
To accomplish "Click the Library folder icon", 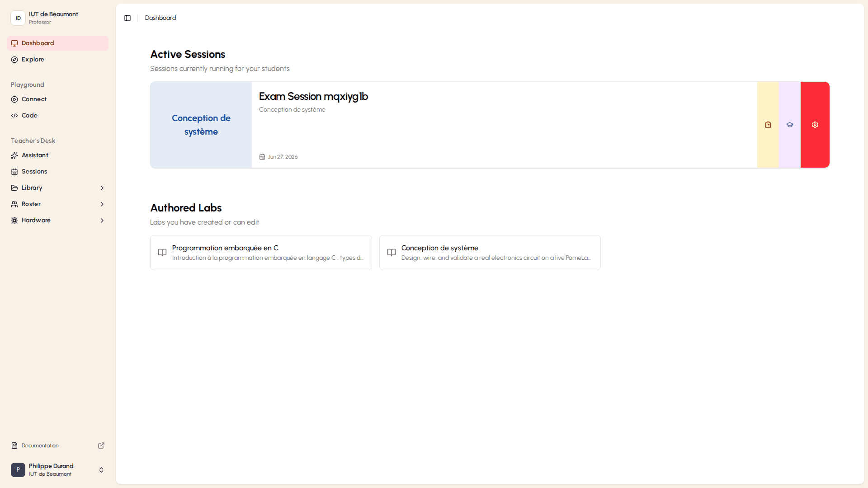I will coord(14,188).
